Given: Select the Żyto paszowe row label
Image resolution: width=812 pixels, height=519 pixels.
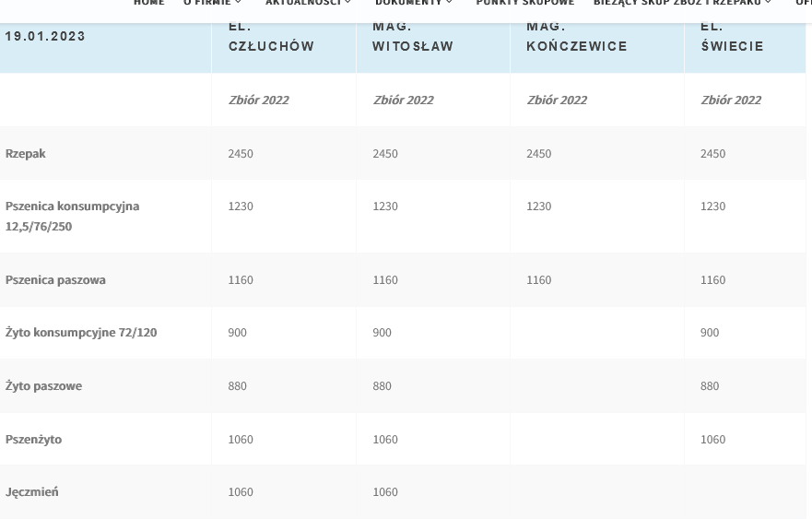Looking at the screenshot, I should [43, 386].
